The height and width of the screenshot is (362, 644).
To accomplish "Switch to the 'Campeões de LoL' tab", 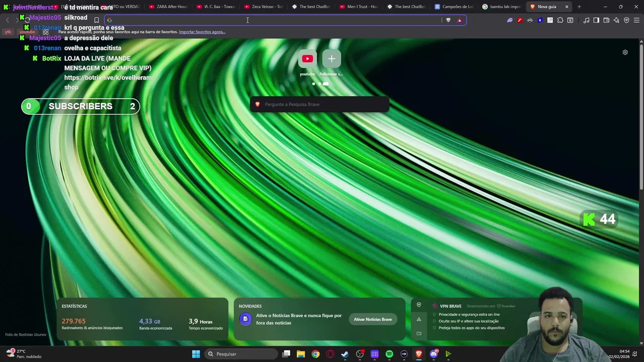I will [453, 7].
